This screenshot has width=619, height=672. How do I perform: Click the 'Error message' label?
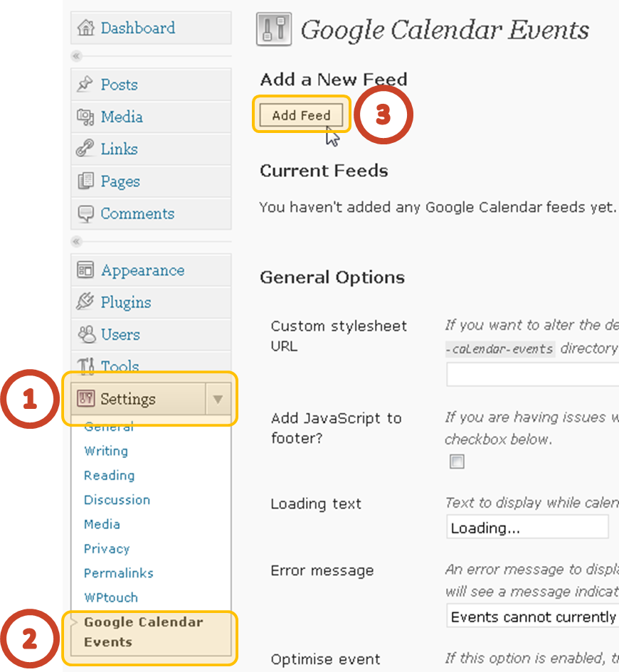pyautogui.click(x=322, y=570)
